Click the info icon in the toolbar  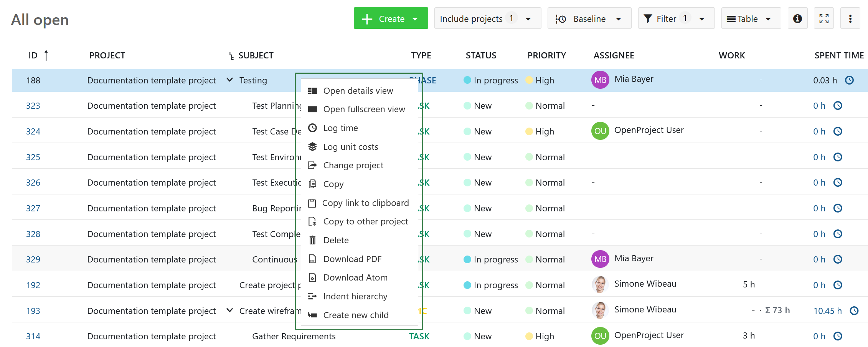coord(797,18)
